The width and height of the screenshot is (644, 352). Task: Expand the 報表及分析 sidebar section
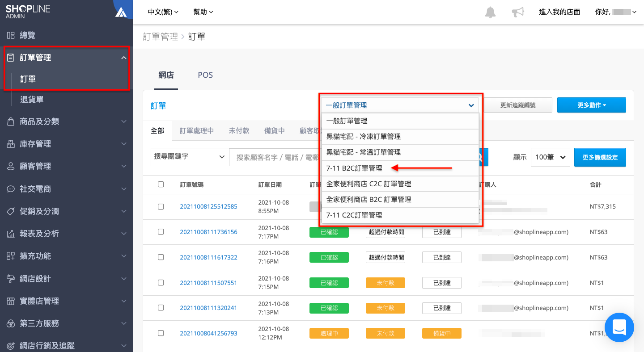pyautogui.click(x=124, y=234)
